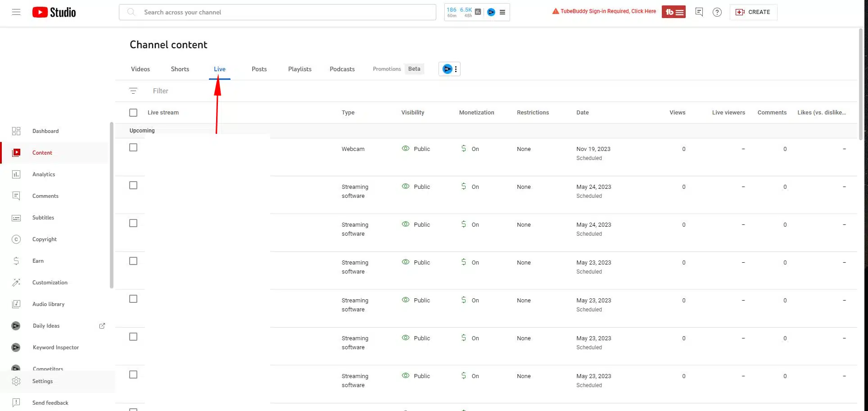
Task: Open Daily Ideas external link icon
Action: 102,326
